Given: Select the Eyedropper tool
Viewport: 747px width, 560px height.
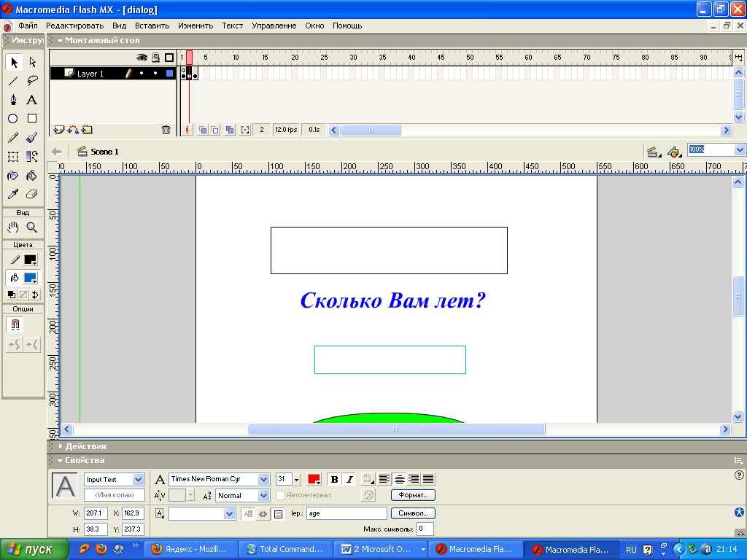Looking at the screenshot, I should [x=13, y=194].
